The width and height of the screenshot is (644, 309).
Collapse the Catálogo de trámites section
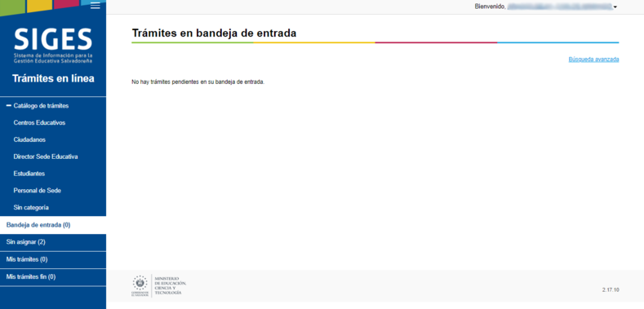pyautogui.click(x=38, y=106)
